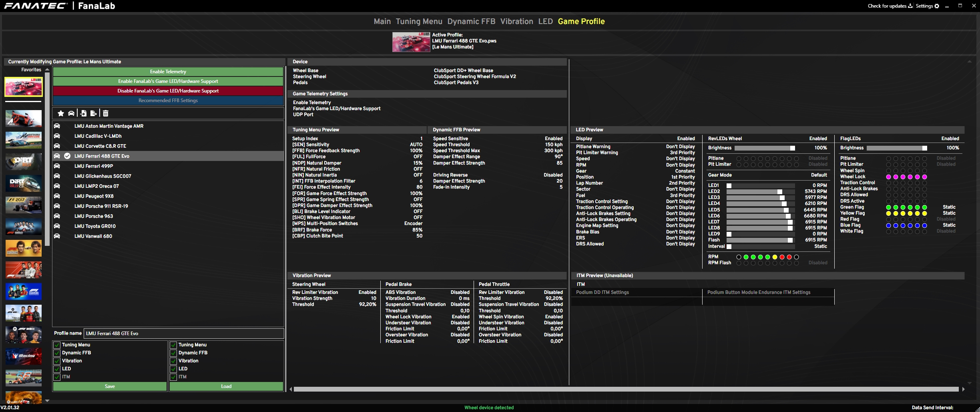Select the iRacing game thumbnail
This screenshot has height=412, width=980.
24,356
